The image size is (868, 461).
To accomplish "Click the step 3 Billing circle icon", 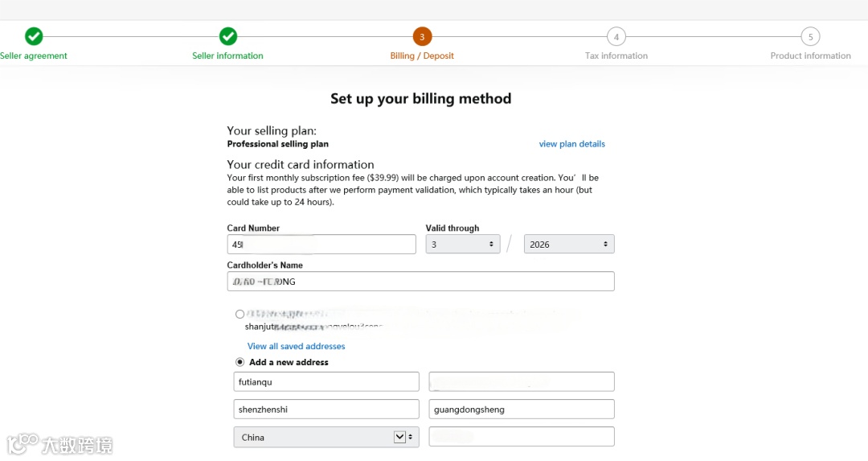I will pos(422,36).
